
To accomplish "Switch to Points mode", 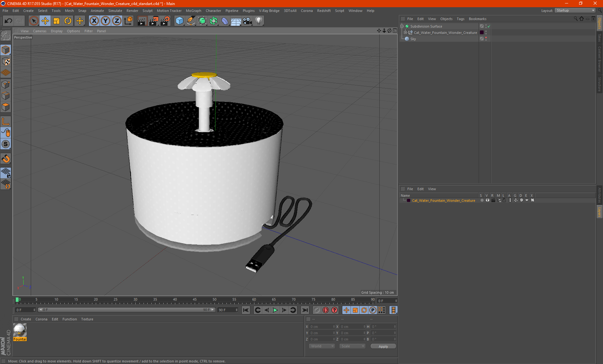I will click(6, 84).
